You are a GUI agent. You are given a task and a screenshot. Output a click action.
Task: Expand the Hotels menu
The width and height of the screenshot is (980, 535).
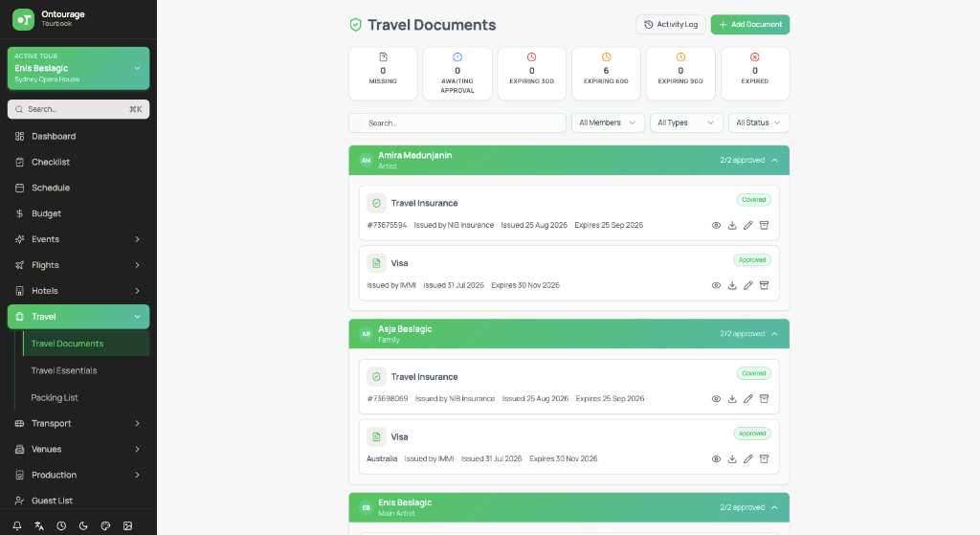click(x=78, y=291)
